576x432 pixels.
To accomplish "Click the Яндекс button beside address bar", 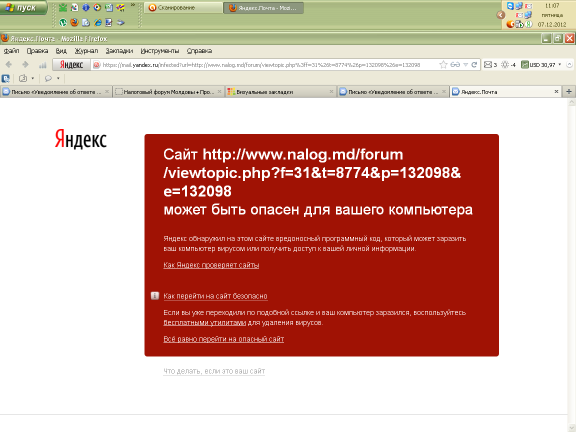I will (71, 65).
